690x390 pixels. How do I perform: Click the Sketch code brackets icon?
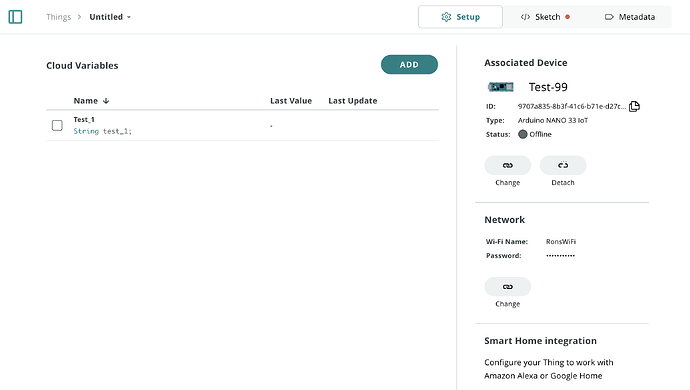tap(525, 17)
